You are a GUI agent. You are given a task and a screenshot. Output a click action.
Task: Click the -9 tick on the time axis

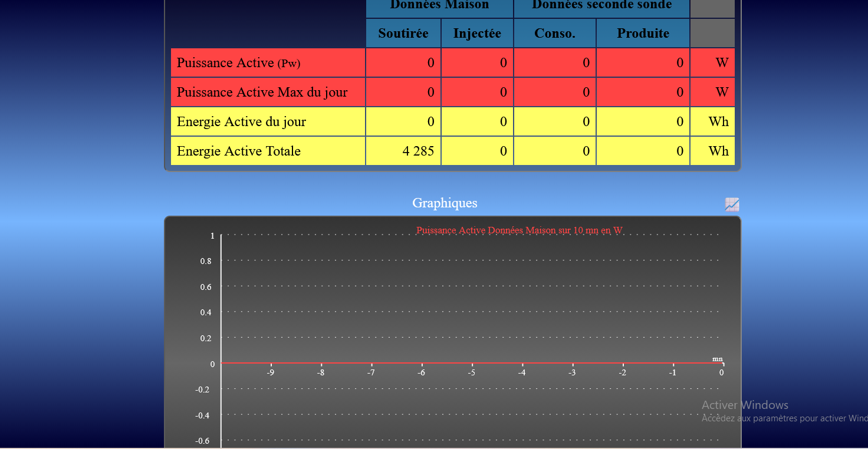(x=271, y=372)
